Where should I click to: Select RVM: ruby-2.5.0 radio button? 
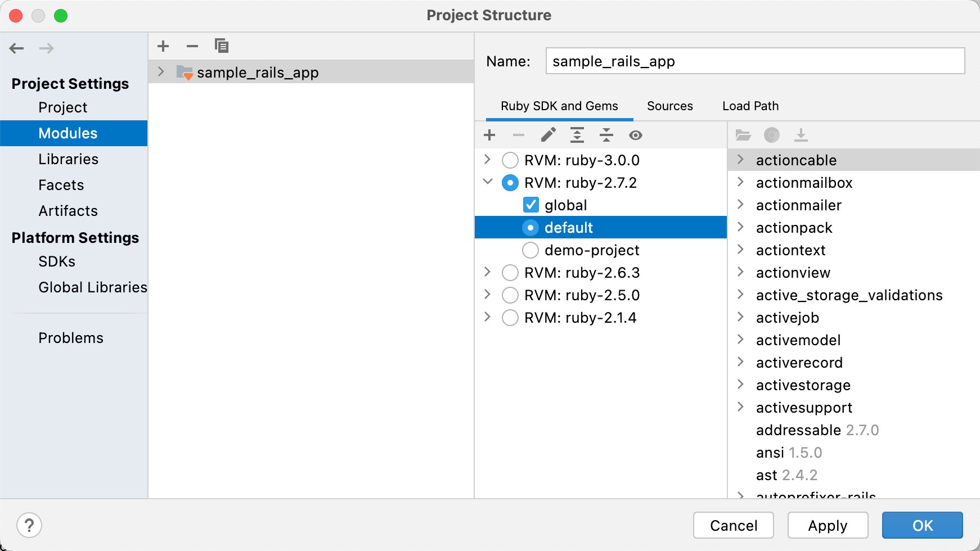click(x=510, y=295)
